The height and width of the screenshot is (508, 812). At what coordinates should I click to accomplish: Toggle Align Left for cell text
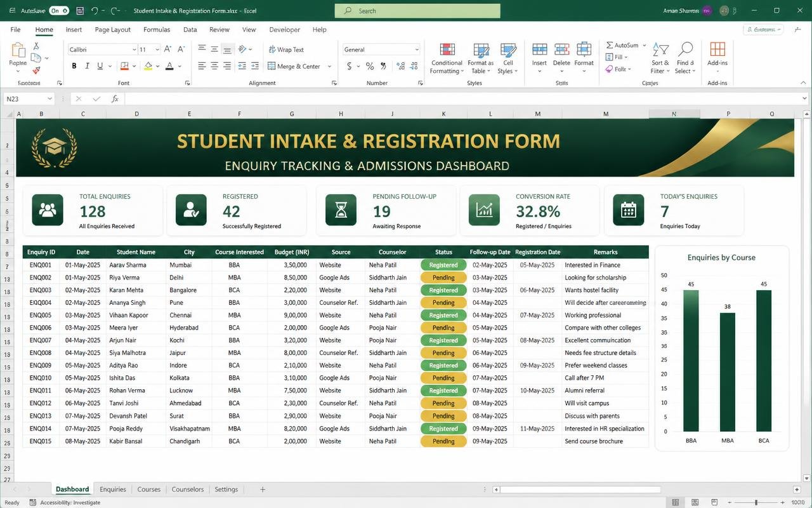(x=202, y=66)
